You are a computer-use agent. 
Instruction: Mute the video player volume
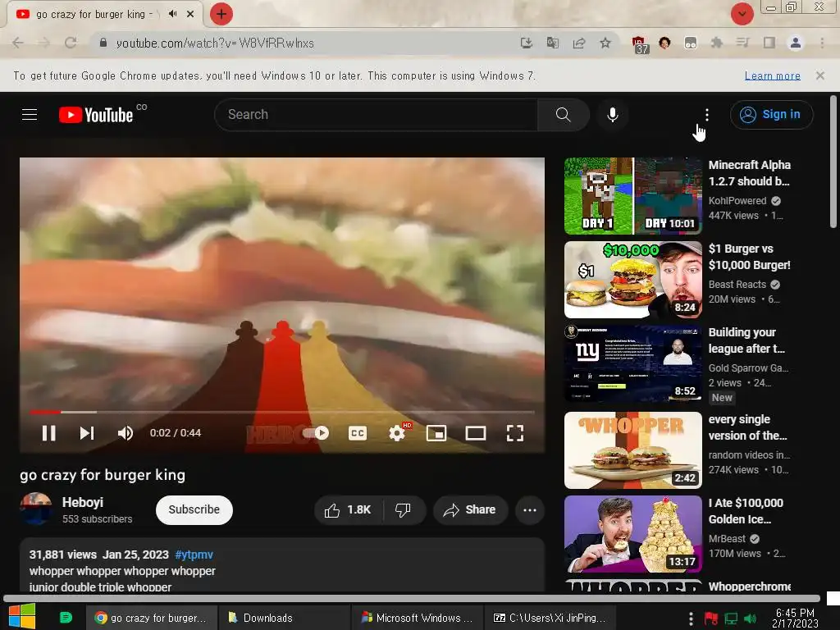click(x=126, y=433)
